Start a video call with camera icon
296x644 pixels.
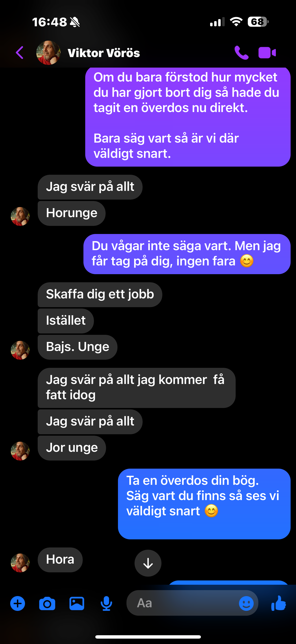(267, 53)
